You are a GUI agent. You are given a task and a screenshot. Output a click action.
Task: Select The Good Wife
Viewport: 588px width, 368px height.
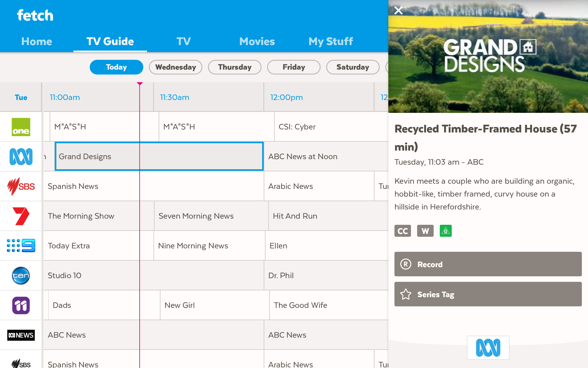tap(329, 305)
